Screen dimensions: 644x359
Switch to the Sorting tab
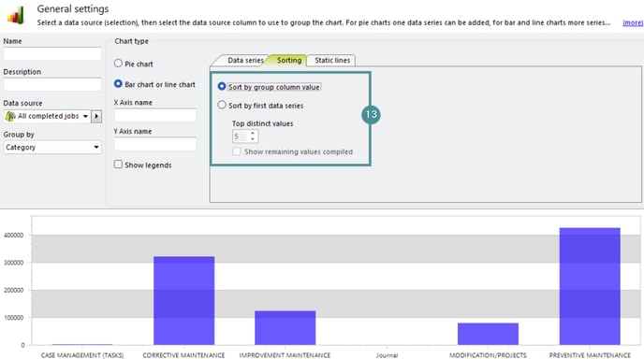point(288,61)
